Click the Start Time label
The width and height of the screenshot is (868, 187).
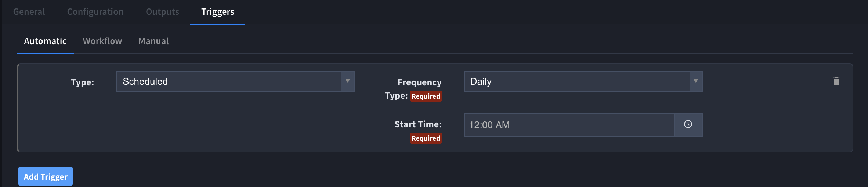[418, 124]
